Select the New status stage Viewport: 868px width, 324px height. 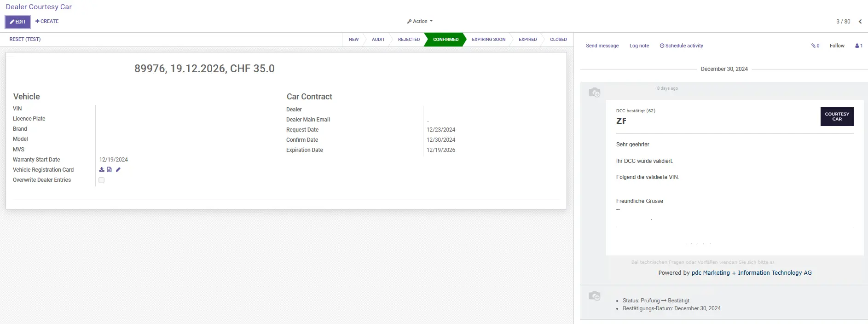(x=353, y=40)
